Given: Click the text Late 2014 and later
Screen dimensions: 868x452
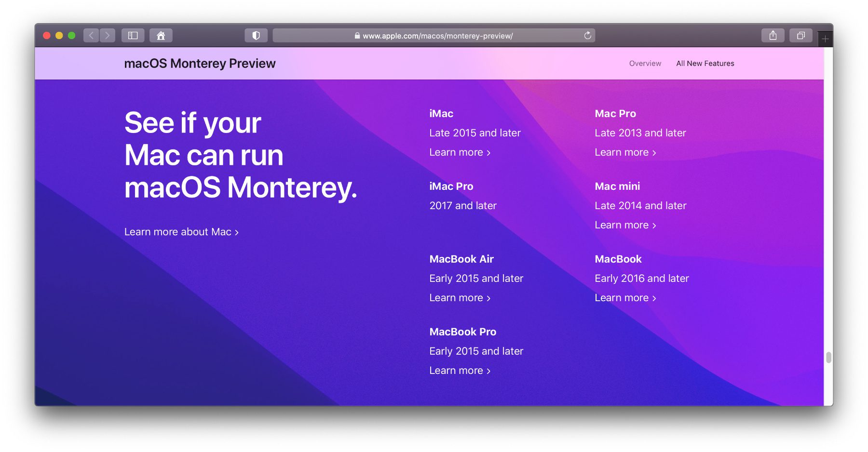Looking at the screenshot, I should point(640,206).
